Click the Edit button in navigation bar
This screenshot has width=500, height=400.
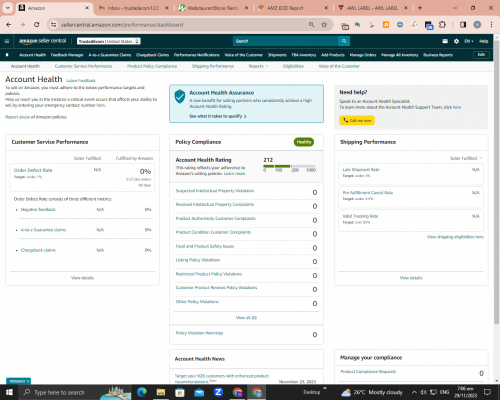(x=481, y=55)
